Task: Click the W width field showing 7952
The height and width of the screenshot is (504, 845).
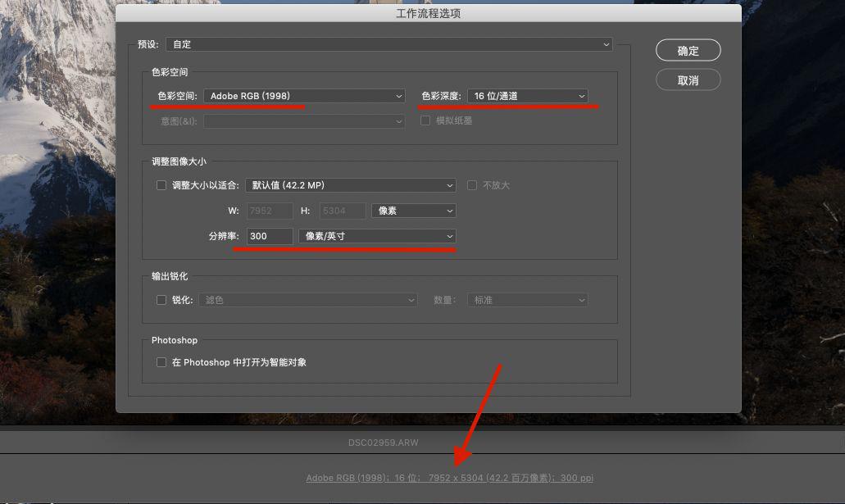Action: 270,211
